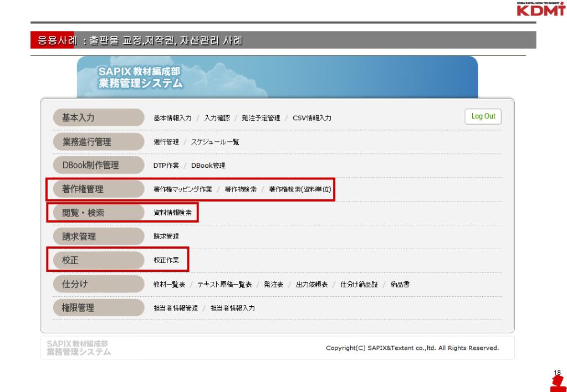The image size is (567, 392).
Task: Open the 請求管理 category button
Action: click(99, 236)
